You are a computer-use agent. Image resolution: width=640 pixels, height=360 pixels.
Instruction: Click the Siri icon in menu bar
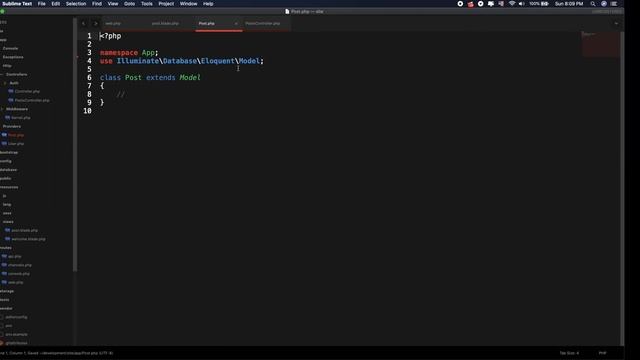pyautogui.click(x=604, y=4)
